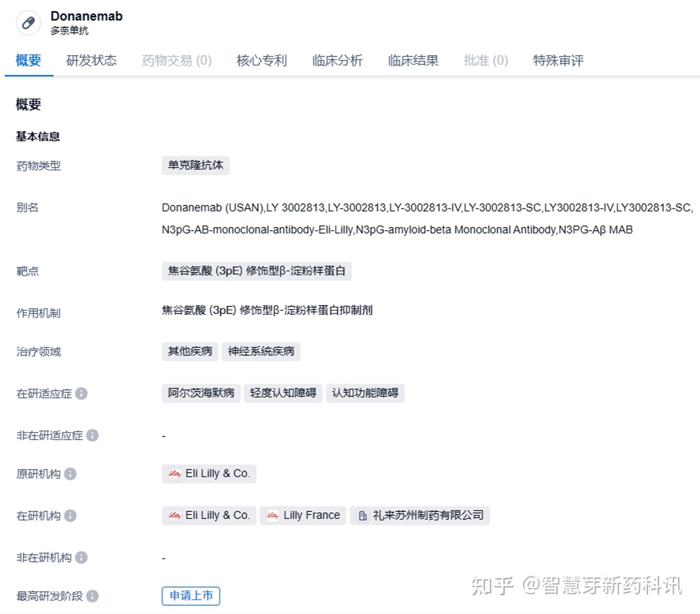Click the info icon next to 原研机构
700x614 pixels.
70,474
